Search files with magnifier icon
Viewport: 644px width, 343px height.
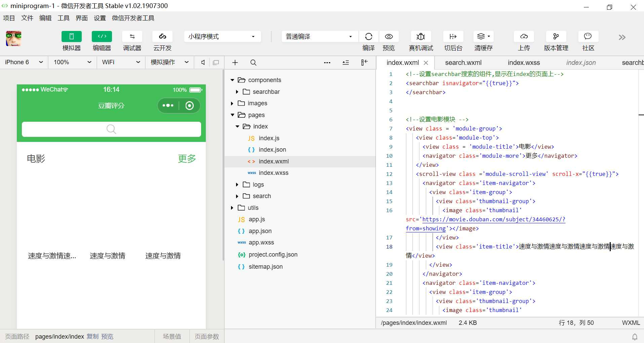click(x=253, y=63)
